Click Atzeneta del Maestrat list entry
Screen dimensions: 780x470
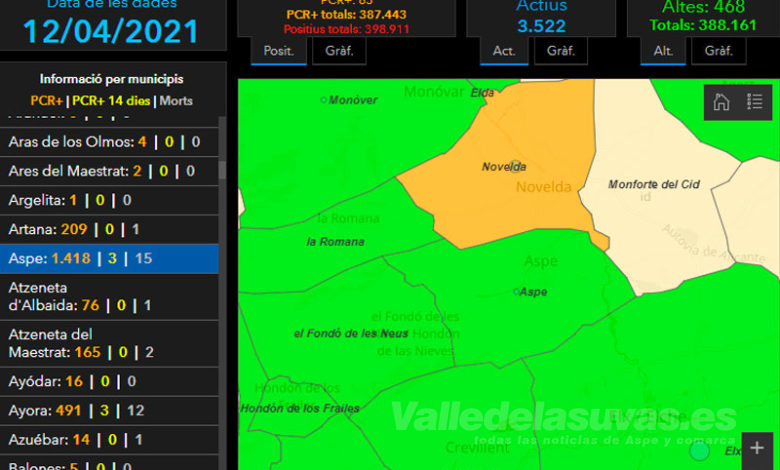(108, 343)
